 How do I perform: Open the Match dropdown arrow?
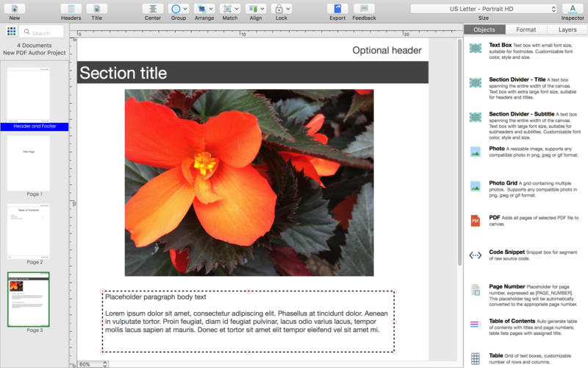pos(237,9)
